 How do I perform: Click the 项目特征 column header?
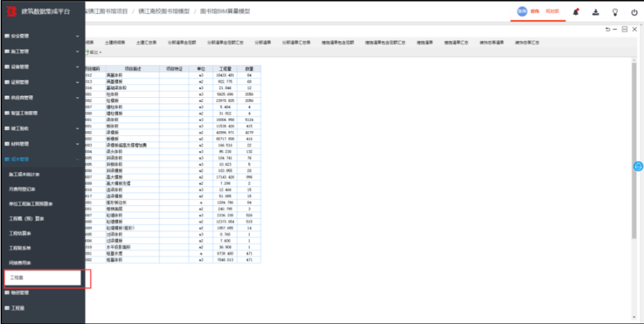coord(174,69)
